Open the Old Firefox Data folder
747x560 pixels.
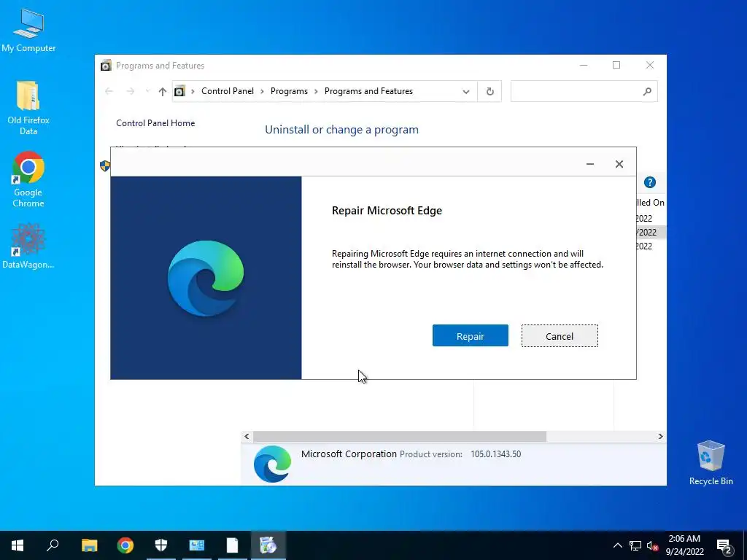point(28,108)
